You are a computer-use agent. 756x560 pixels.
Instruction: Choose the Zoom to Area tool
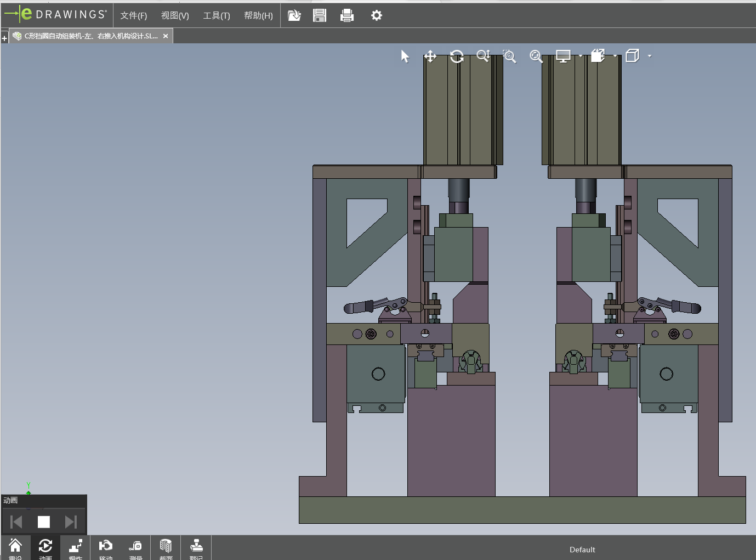pos(509,56)
